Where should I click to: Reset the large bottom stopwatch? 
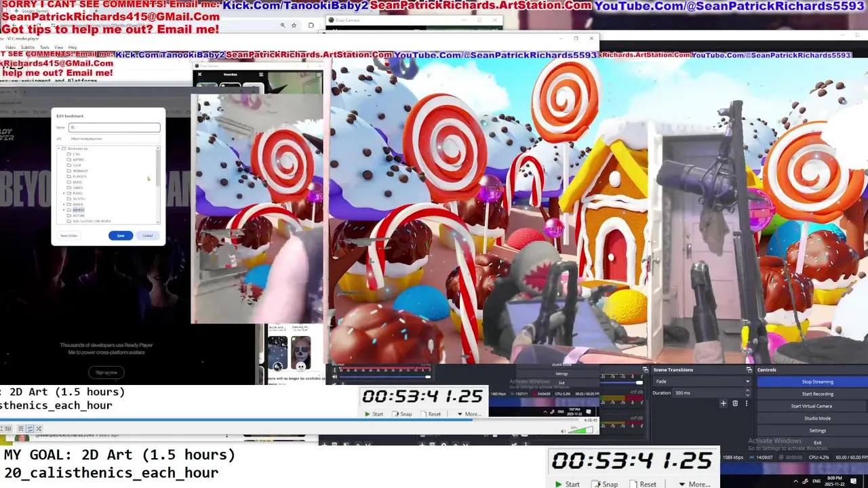tap(644, 484)
